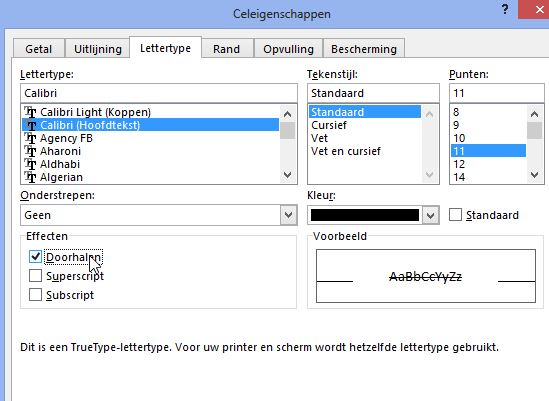Select Standaard in Tekenstijl list

click(365, 112)
